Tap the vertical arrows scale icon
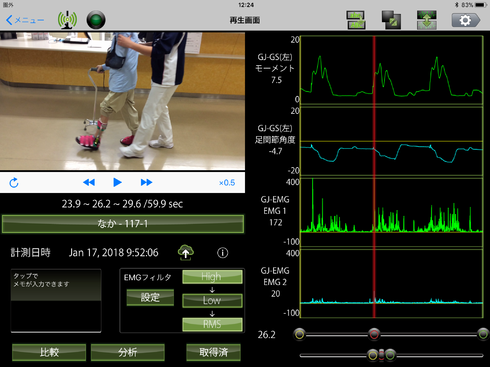The width and height of the screenshot is (490, 367). pos(427,20)
